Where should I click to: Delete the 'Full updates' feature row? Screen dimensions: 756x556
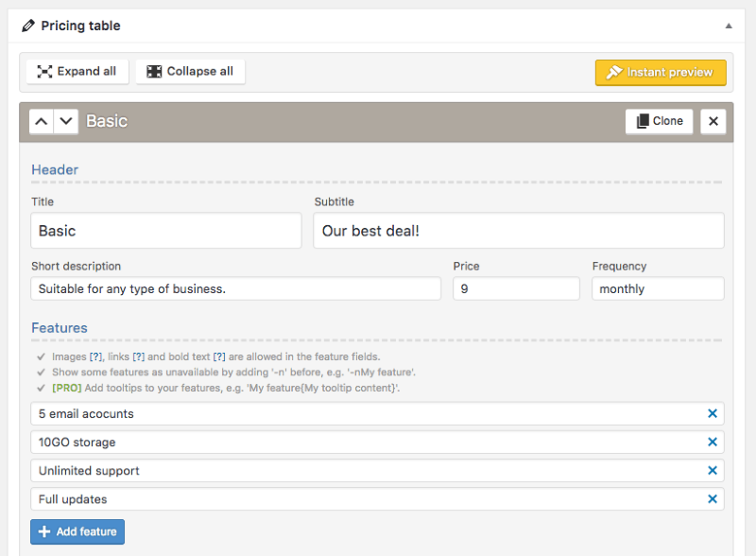[x=713, y=499]
